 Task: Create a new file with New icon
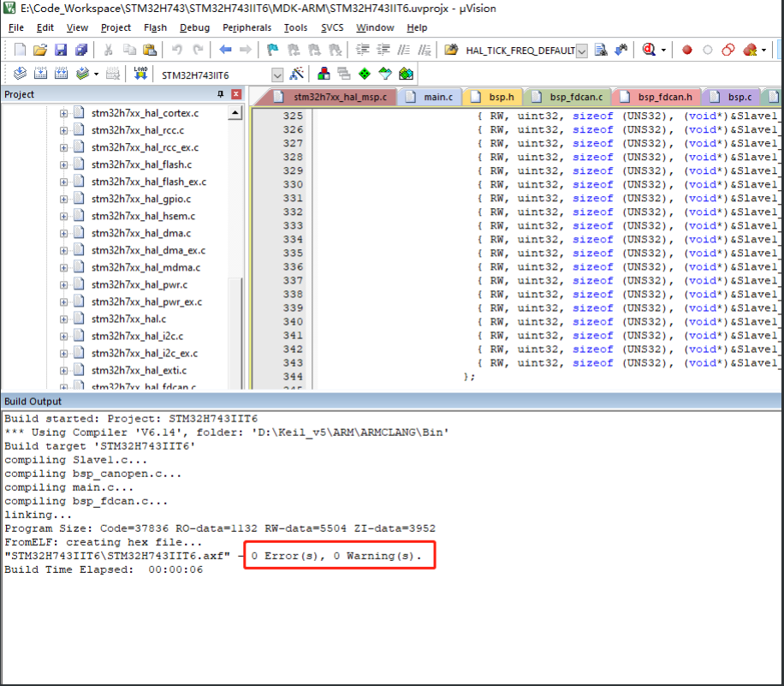pos(20,50)
